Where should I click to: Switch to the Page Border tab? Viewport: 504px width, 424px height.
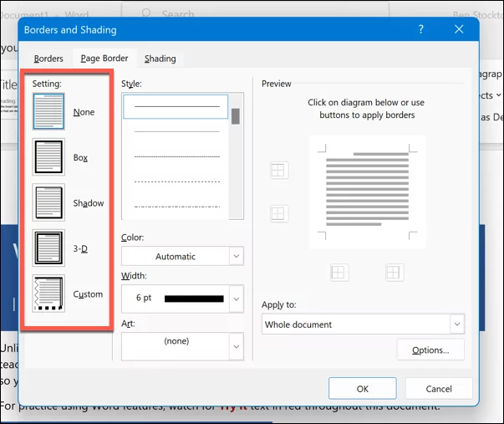click(104, 59)
